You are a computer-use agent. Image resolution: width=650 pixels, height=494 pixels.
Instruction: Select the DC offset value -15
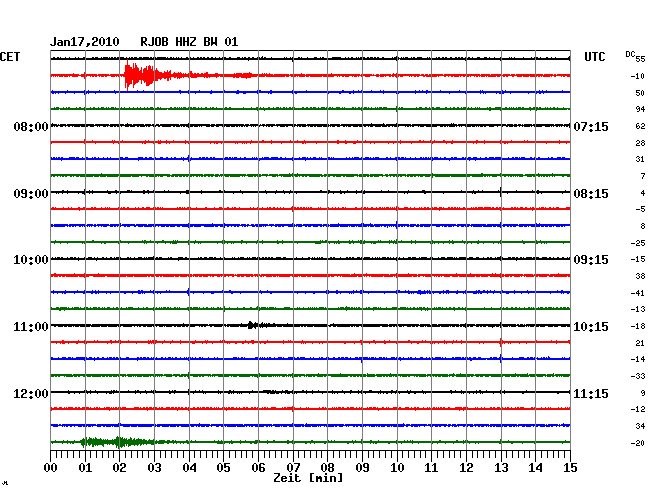tap(638, 259)
